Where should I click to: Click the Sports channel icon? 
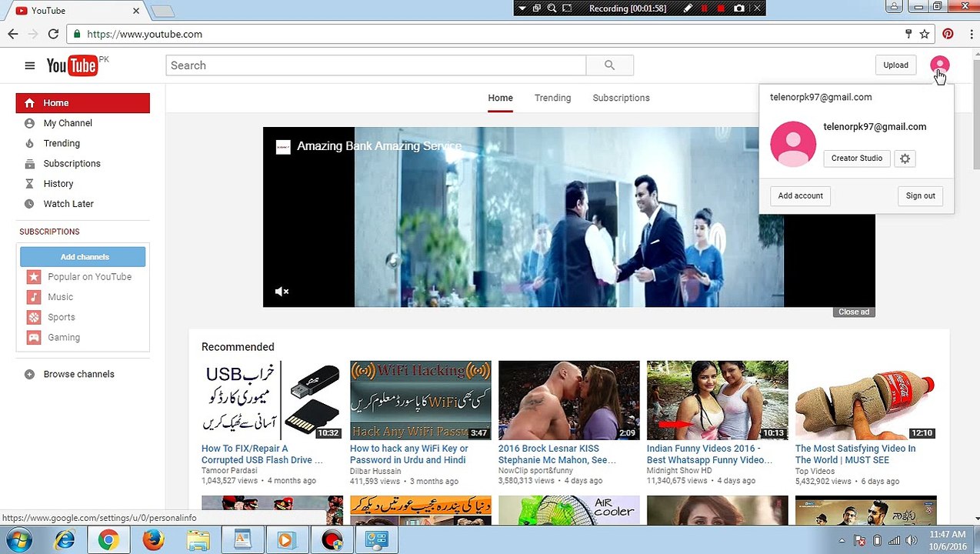pyautogui.click(x=34, y=317)
